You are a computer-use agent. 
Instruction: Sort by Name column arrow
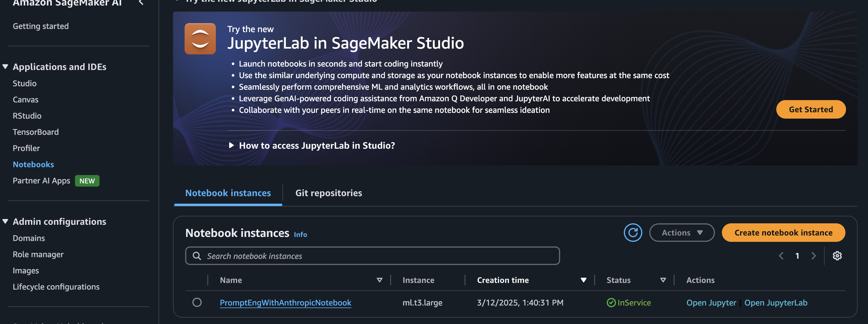[x=379, y=280]
